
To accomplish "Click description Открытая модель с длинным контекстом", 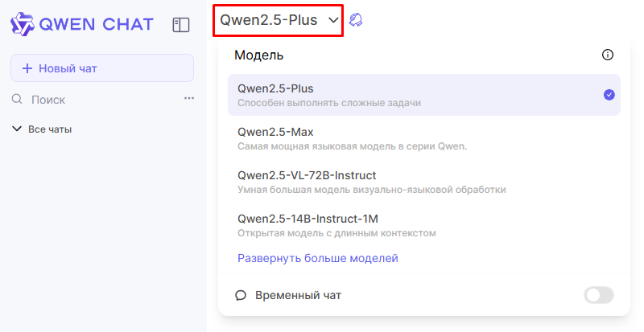I will tap(336, 233).
